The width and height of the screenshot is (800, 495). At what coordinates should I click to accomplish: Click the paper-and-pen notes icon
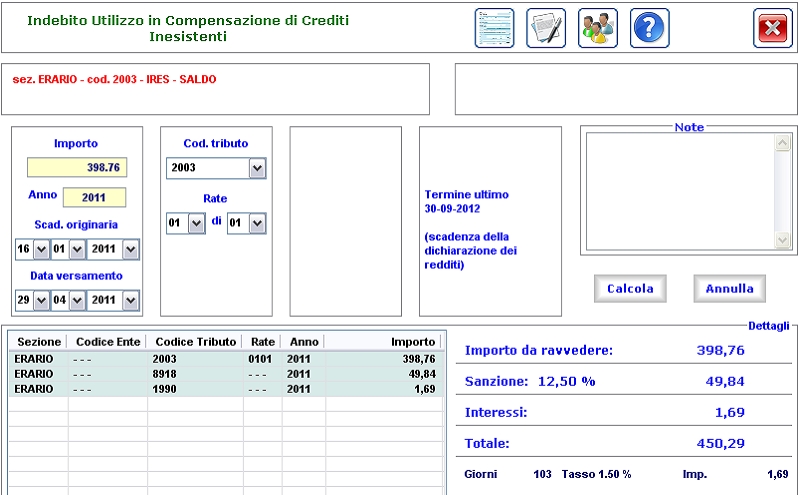click(x=546, y=28)
